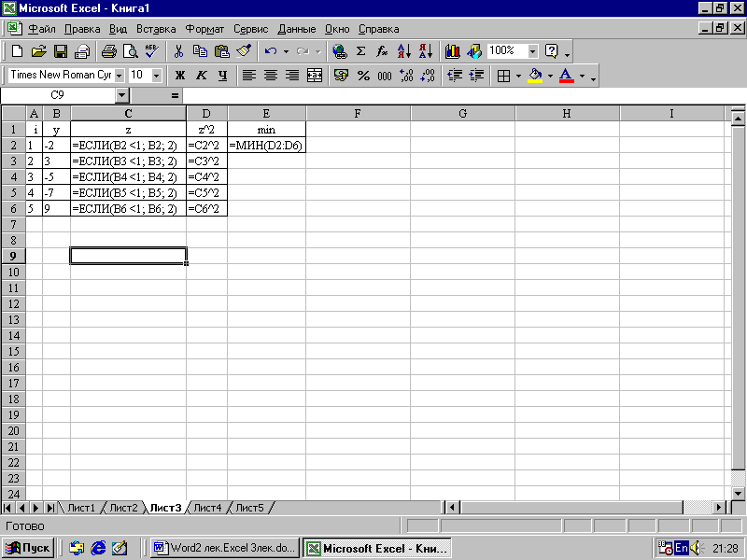Expand the fill color dropdown arrow

pos(550,76)
